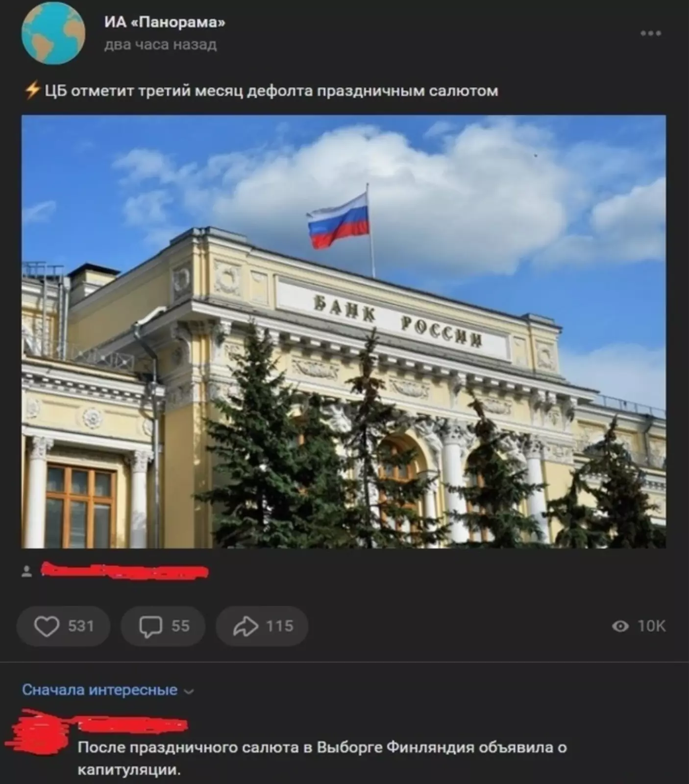689x784 pixels.
Task: Open ИА «Панорама» community page link
Action: (x=165, y=22)
